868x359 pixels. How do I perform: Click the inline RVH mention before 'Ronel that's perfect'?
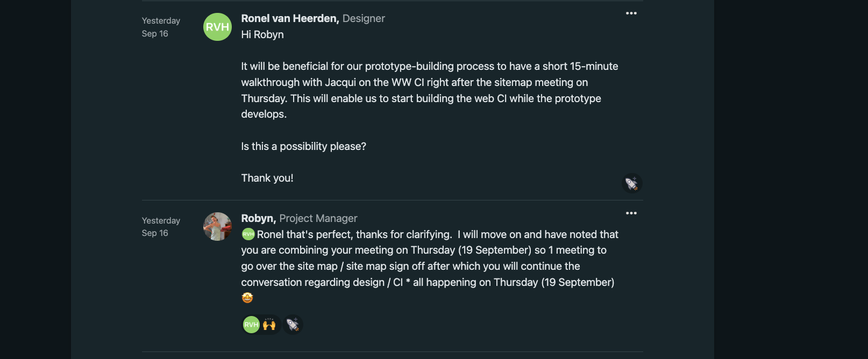click(x=248, y=234)
